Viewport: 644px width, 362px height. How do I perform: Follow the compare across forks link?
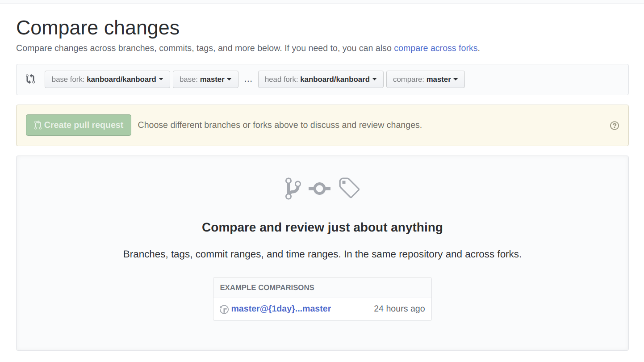(x=436, y=48)
